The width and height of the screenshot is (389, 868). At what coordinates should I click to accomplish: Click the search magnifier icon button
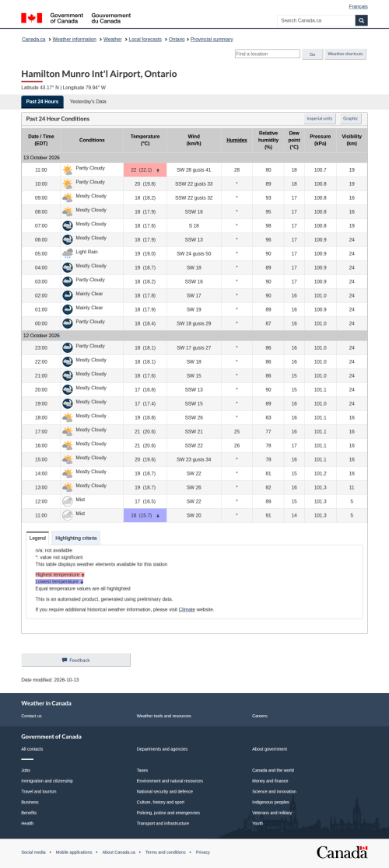point(361,20)
